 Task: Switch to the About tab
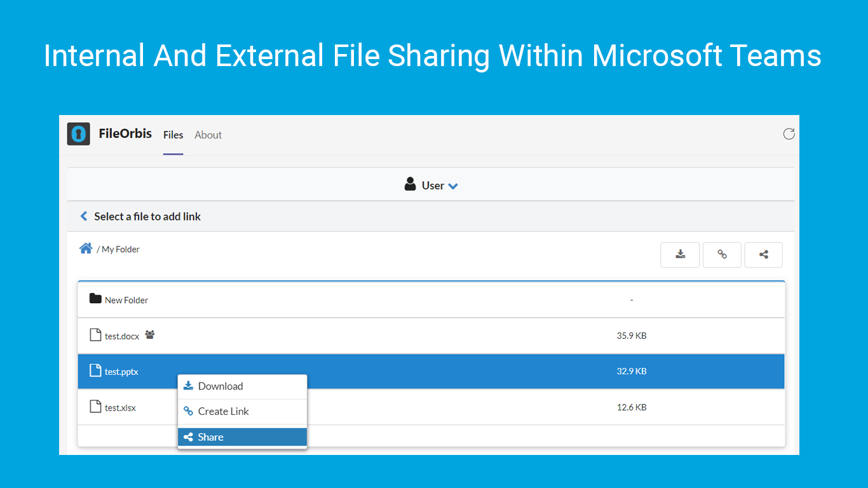(208, 135)
